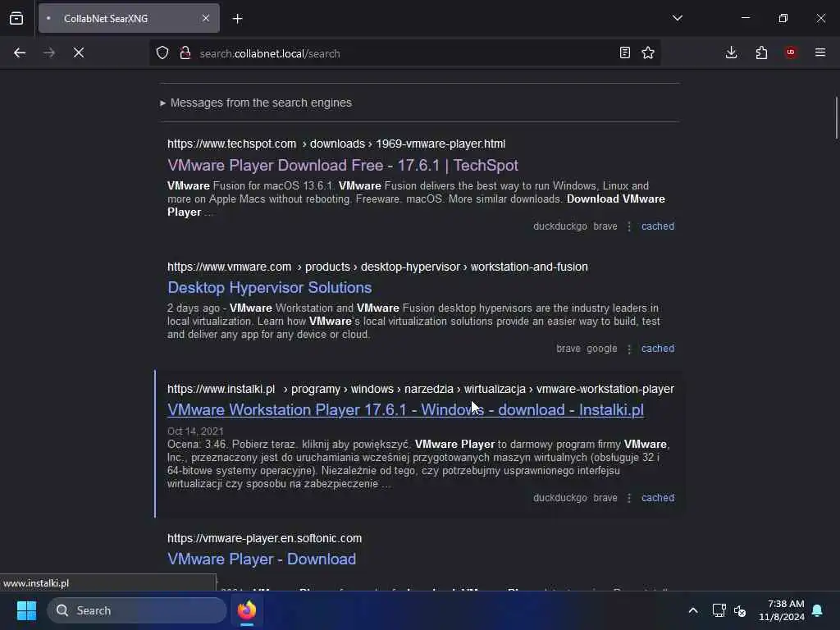840x630 pixels.
Task: Open a new tab with plus button
Action: pos(237,19)
